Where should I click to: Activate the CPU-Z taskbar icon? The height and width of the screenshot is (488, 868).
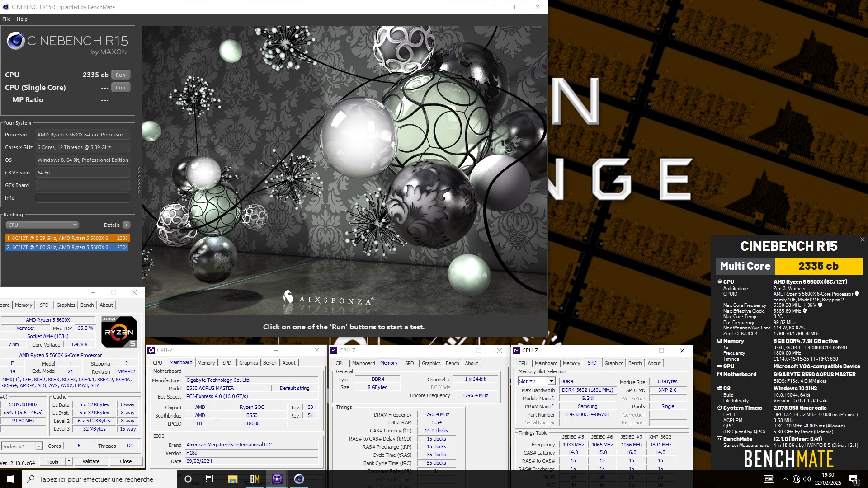pos(277,479)
